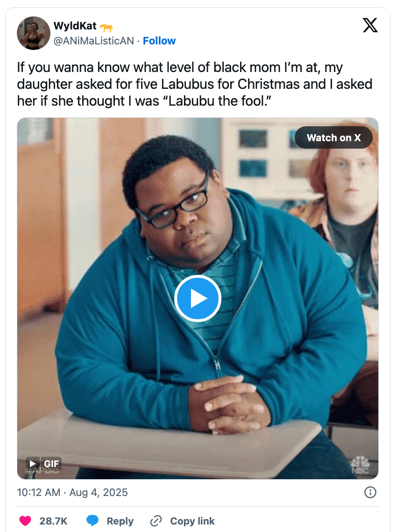Open the @ANiMaListicAN handle link
The width and height of the screenshot is (397, 532).
coord(93,41)
